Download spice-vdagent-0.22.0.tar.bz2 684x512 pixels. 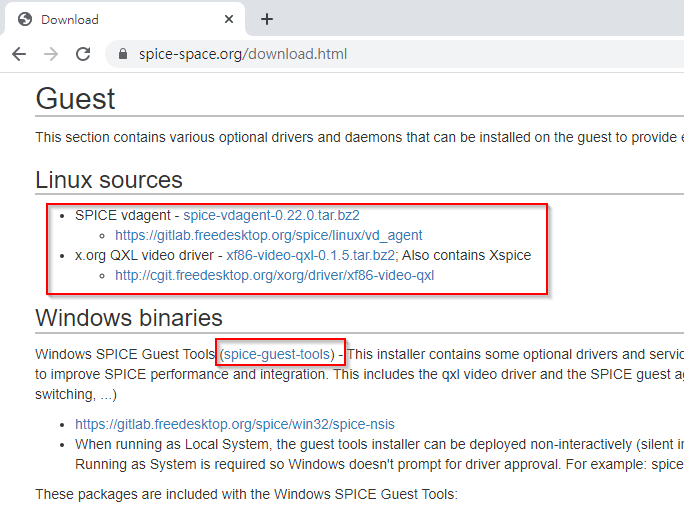271,215
